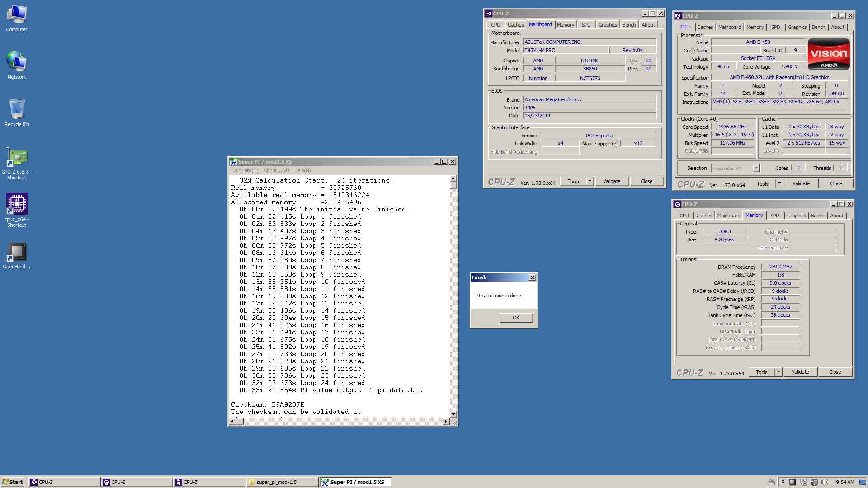The width and height of the screenshot is (868, 488).
Task: Click Close button in CPU tab window
Action: coord(836,183)
